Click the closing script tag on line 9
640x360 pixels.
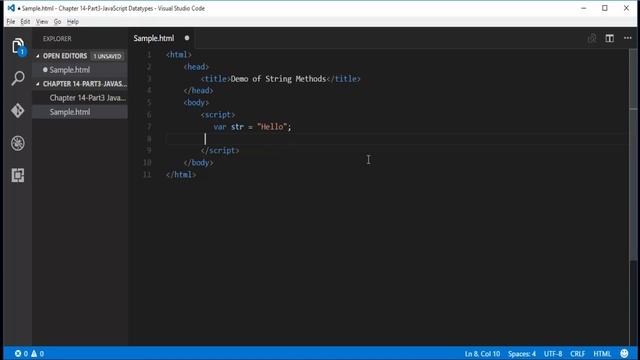point(220,151)
